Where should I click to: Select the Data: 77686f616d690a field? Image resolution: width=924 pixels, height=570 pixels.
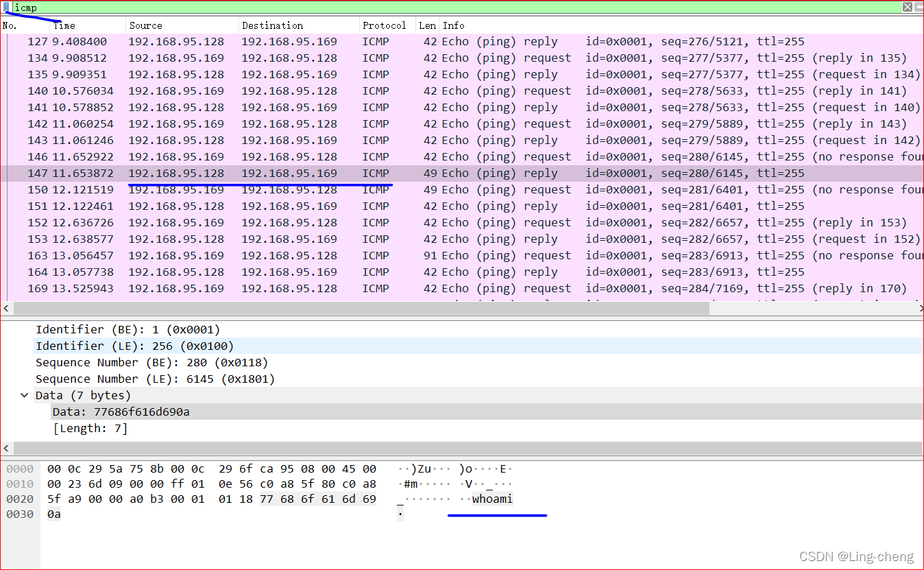120,412
